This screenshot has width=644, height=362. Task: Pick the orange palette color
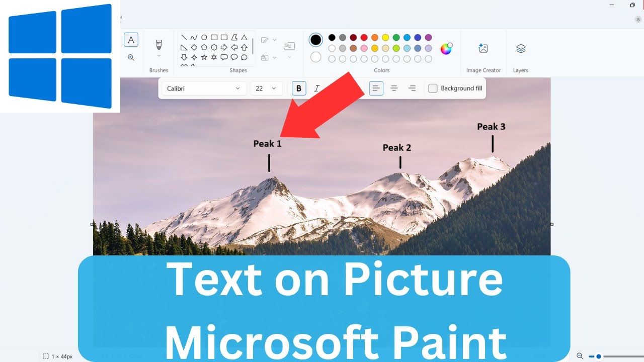(374, 37)
